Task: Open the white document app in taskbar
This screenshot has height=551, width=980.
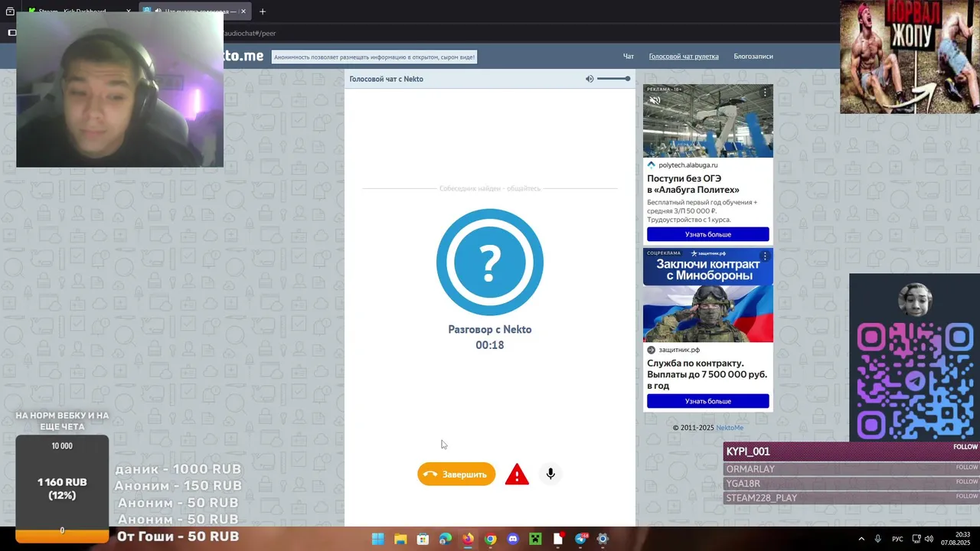Action: click(558, 539)
